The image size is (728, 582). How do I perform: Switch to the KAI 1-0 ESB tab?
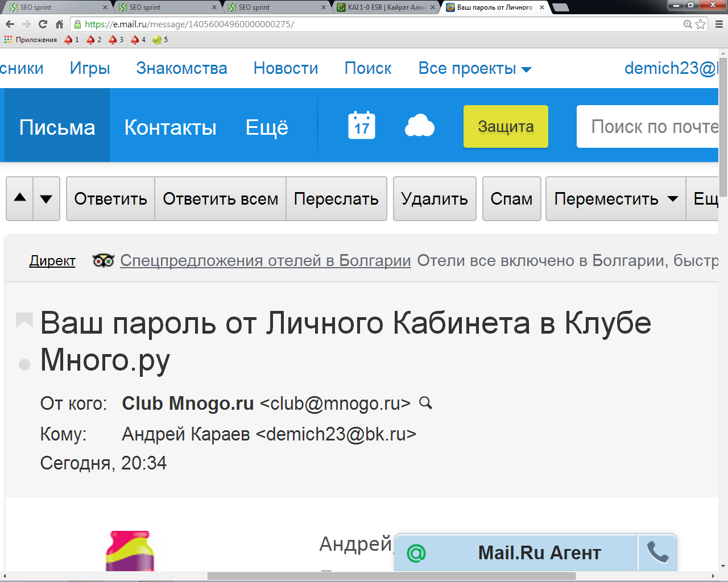[x=386, y=7]
